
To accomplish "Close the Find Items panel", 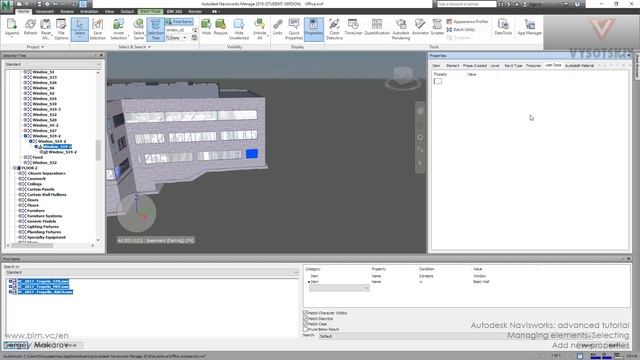I will [629, 259].
